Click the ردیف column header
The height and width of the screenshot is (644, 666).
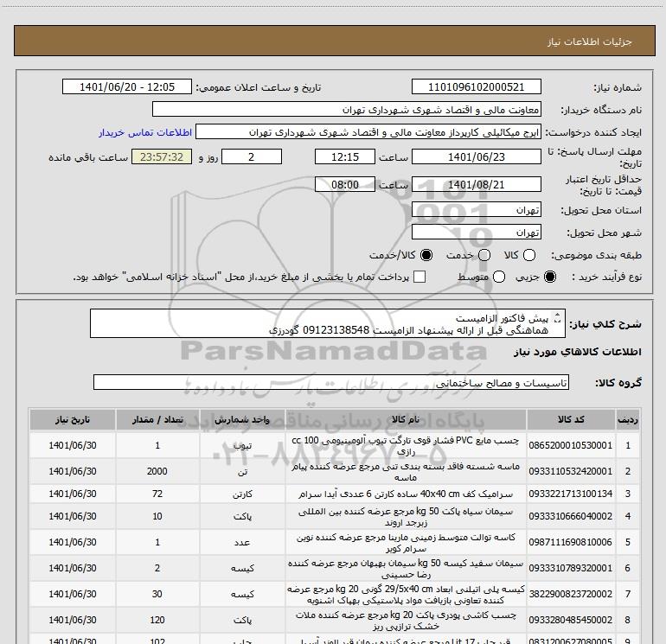[x=628, y=420]
